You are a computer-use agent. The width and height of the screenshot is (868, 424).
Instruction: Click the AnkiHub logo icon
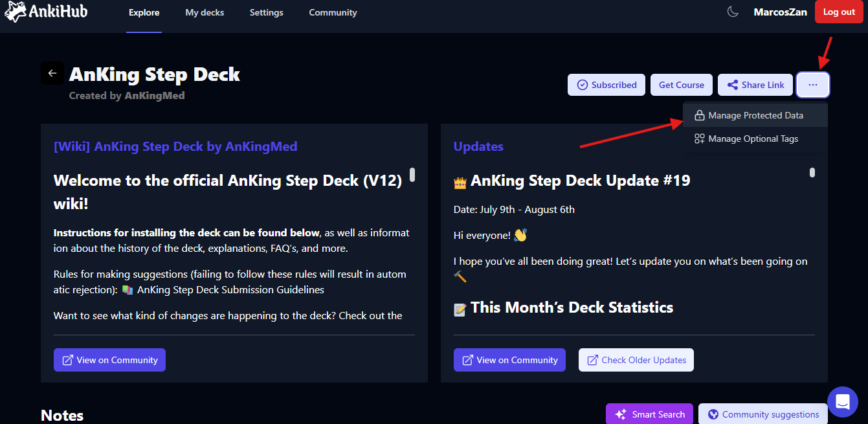(16, 12)
